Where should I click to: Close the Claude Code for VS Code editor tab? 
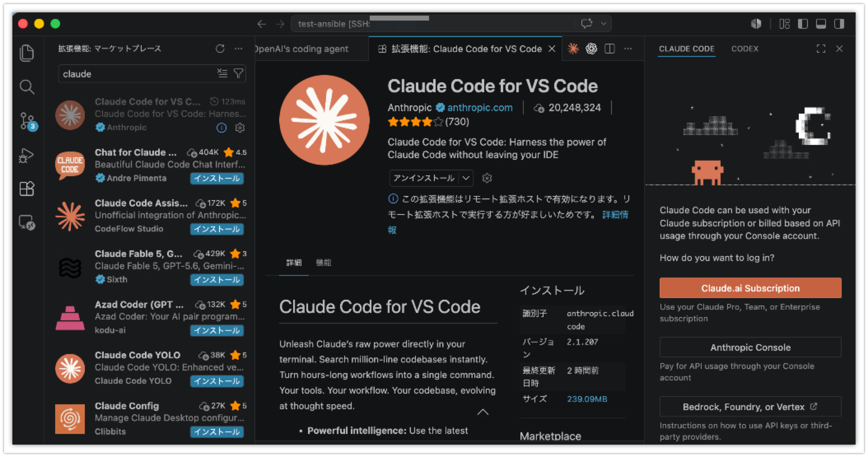[552, 49]
